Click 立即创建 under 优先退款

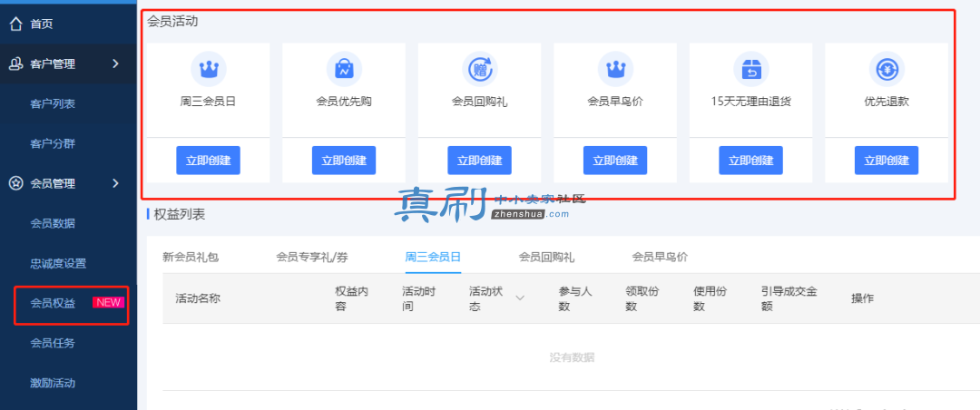click(887, 161)
